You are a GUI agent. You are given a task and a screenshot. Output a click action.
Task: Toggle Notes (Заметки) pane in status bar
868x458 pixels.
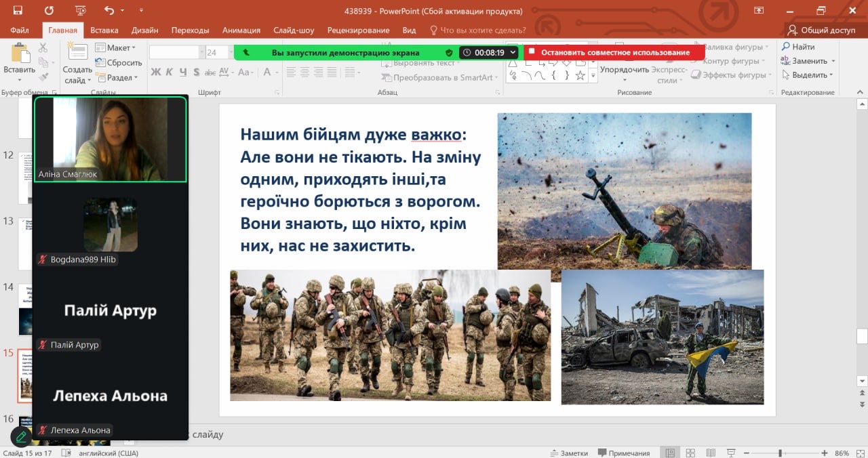(x=570, y=453)
